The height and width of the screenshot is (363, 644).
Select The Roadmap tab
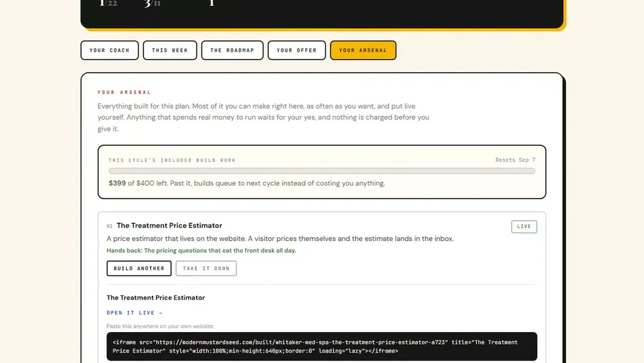[x=232, y=50]
